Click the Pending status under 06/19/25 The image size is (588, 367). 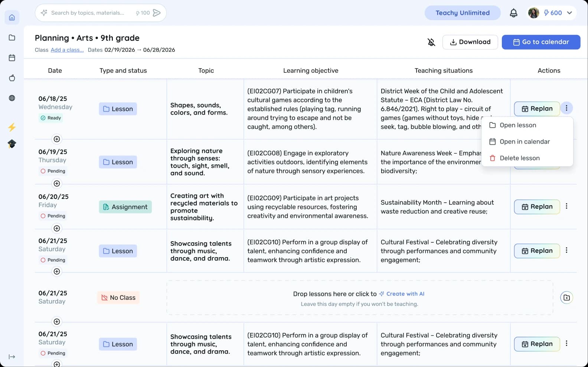click(53, 171)
